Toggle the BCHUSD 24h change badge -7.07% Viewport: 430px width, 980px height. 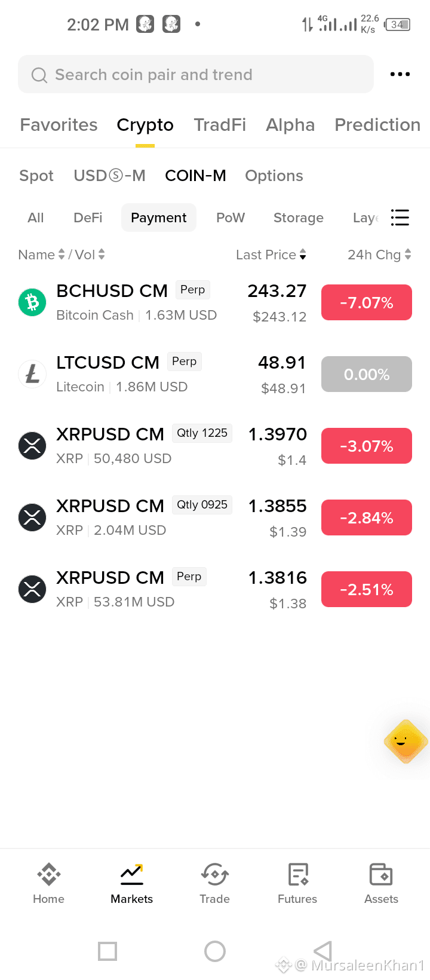367,302
